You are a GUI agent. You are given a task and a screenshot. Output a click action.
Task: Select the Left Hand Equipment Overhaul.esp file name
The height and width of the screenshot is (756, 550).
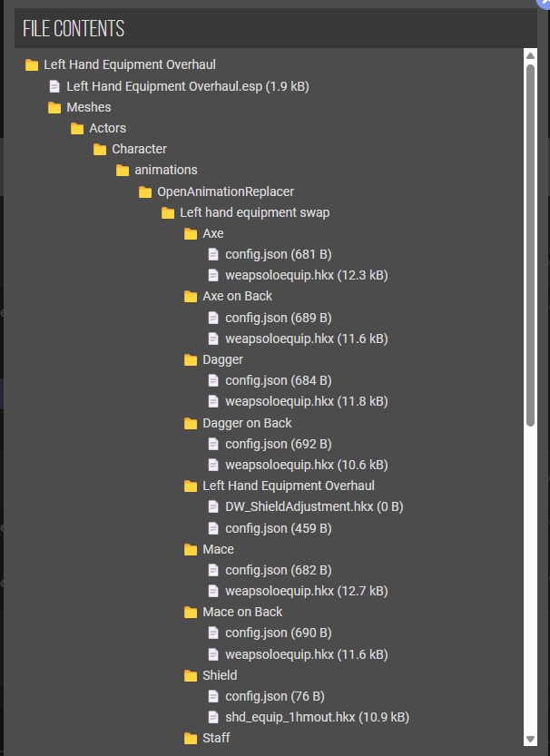188,86
